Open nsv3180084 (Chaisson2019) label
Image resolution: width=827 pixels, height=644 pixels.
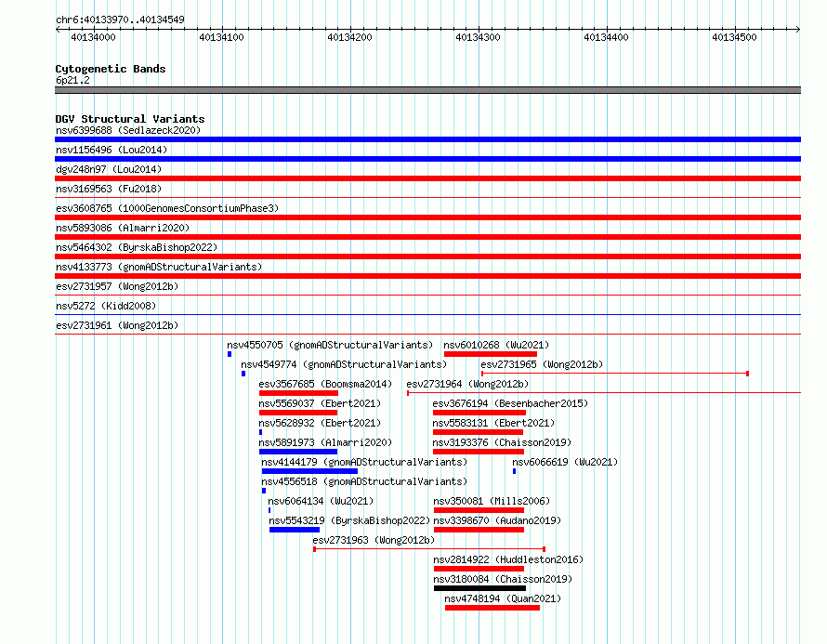coord(503,579)
